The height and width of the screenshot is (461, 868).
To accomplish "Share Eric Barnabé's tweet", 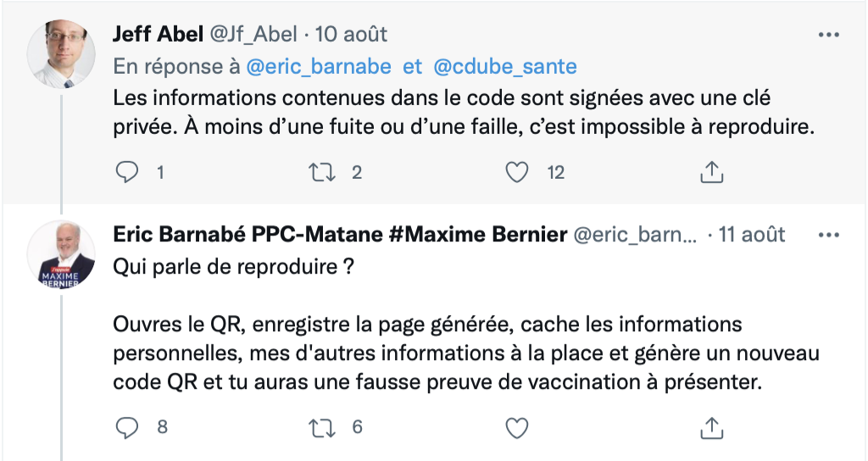I will point(712,428).
